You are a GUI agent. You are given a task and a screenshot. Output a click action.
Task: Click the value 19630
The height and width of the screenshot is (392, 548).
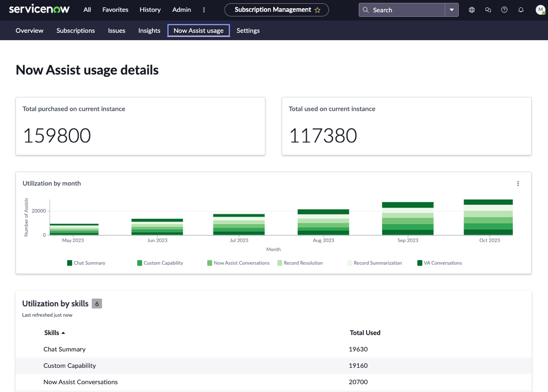[x=358, y=349]
